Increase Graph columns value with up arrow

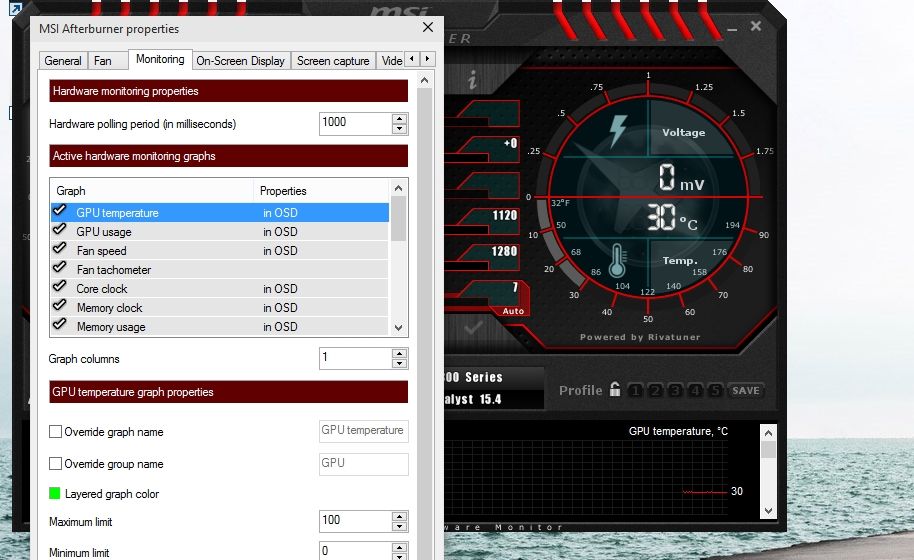pos(399,353)
